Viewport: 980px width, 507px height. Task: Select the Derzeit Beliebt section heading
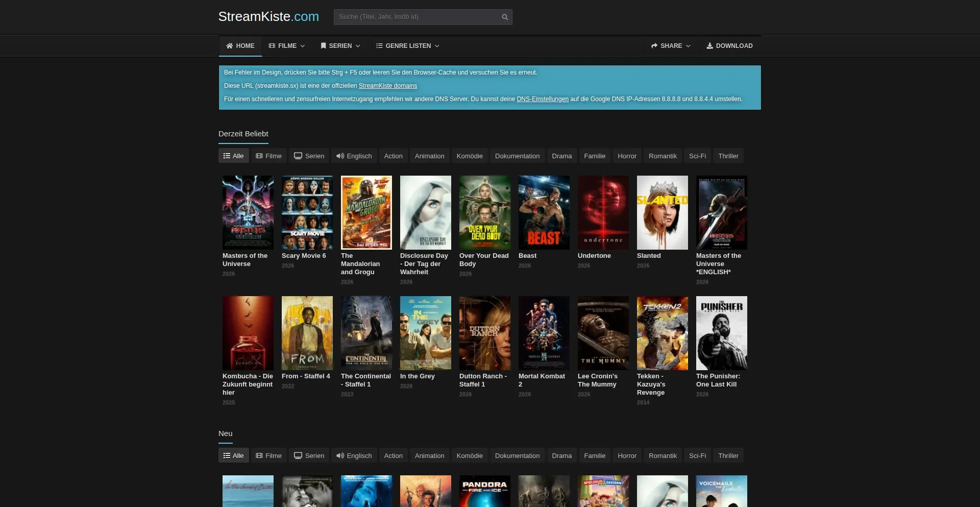click(x=243, y=134)
